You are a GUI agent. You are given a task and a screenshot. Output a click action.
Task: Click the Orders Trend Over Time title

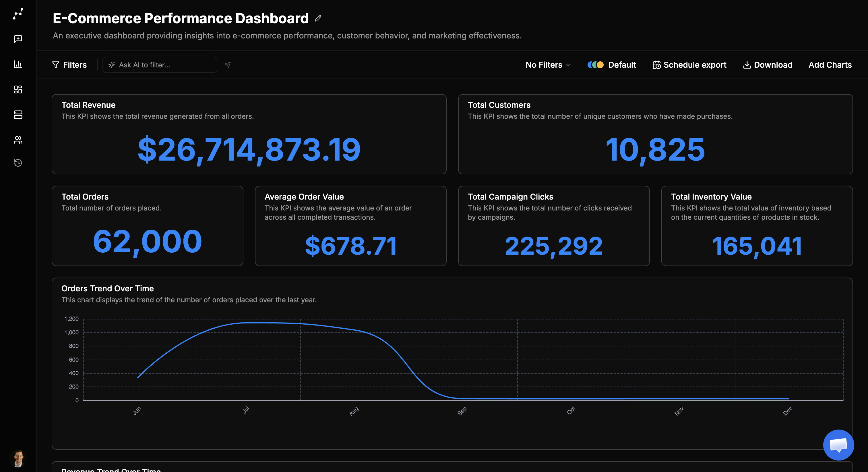(x=107, y=288)
